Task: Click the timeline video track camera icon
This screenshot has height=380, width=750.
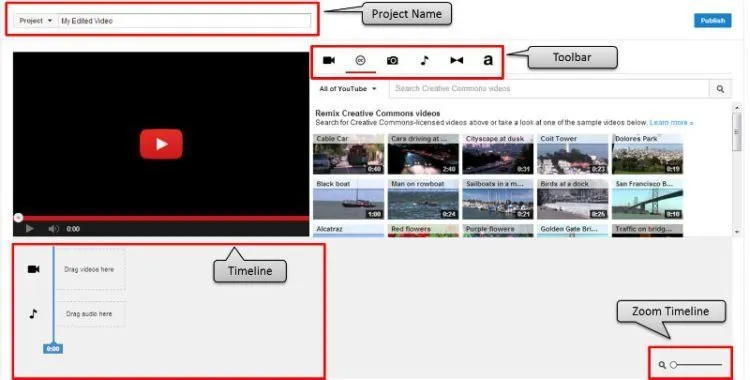Action: coord(33,269)
